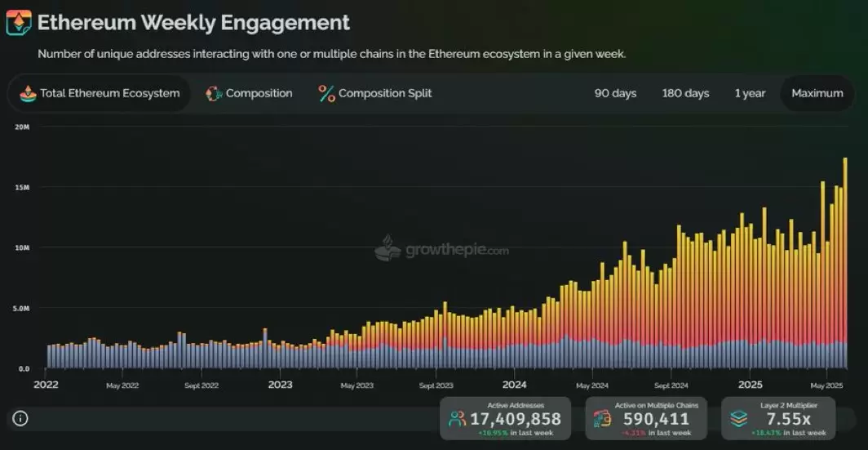Image resolution: width=868 pixels, height=450 pixels.
Task: Set time range to 1 year
Action: pos(750,94)
